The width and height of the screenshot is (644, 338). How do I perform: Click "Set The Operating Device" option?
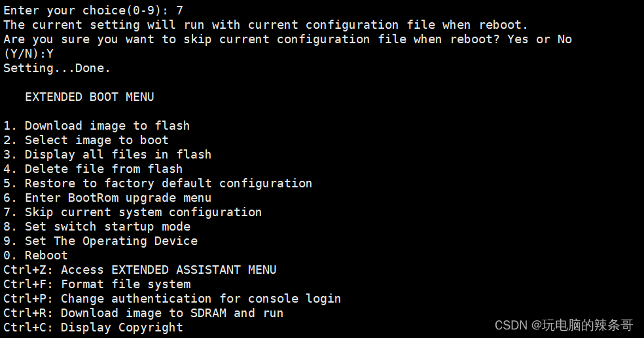tap(100, 241)
